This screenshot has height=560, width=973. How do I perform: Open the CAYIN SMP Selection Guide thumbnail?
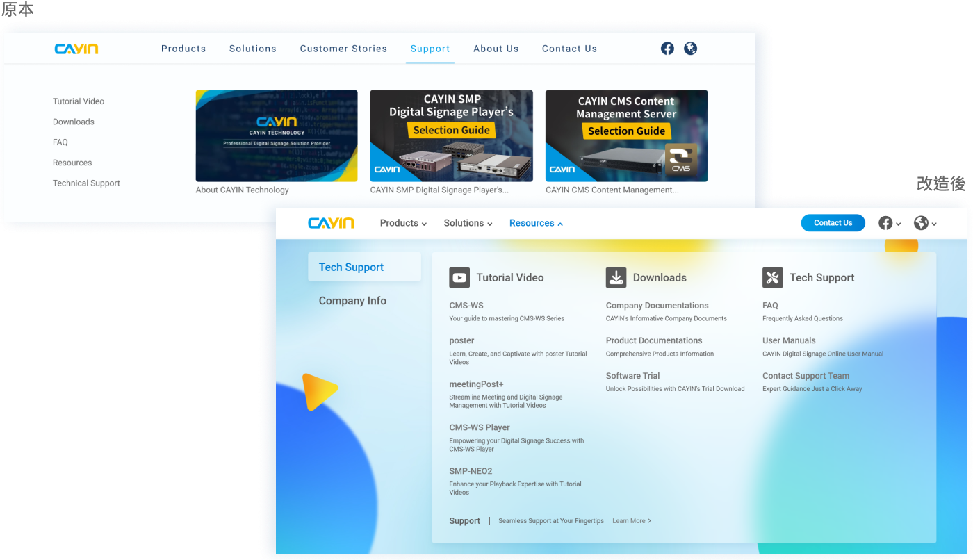(452, 135)
